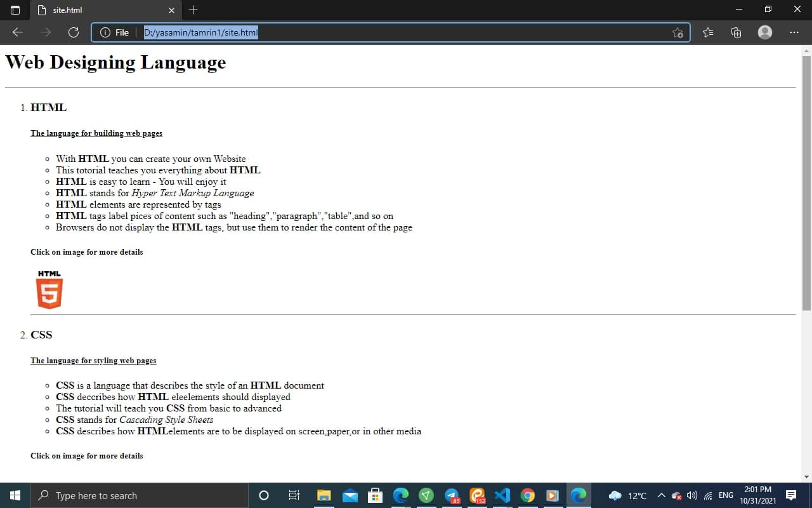Open the Favorites list icon
The height and width of the screenshot is (508, 812).
click(x=708, y=32)
